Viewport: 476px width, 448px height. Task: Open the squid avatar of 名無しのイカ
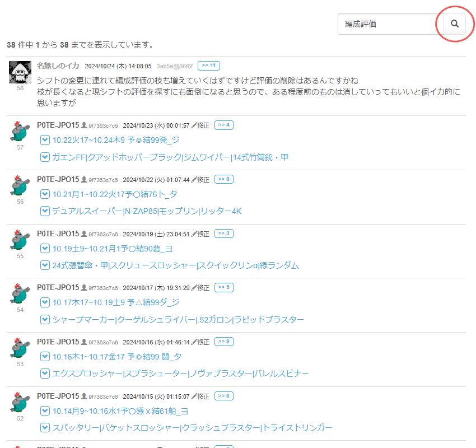click(20, 72)
